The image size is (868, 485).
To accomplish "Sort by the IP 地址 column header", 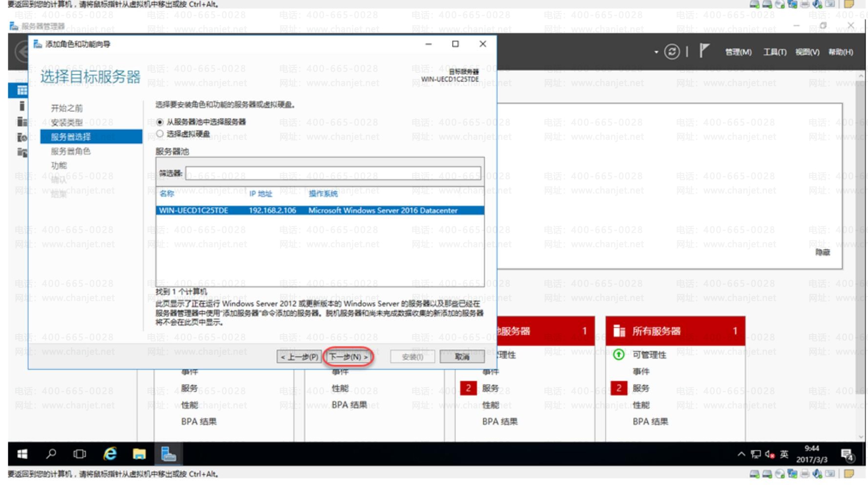I will click(261, 193).
